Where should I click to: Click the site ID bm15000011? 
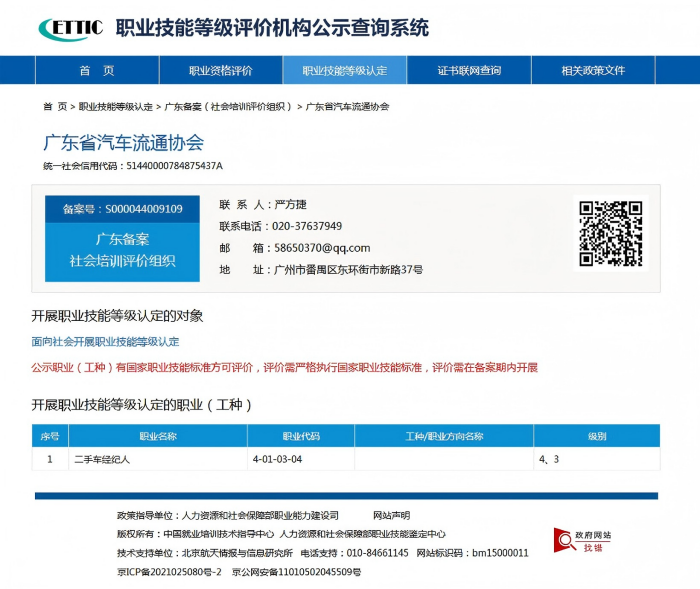500,553
